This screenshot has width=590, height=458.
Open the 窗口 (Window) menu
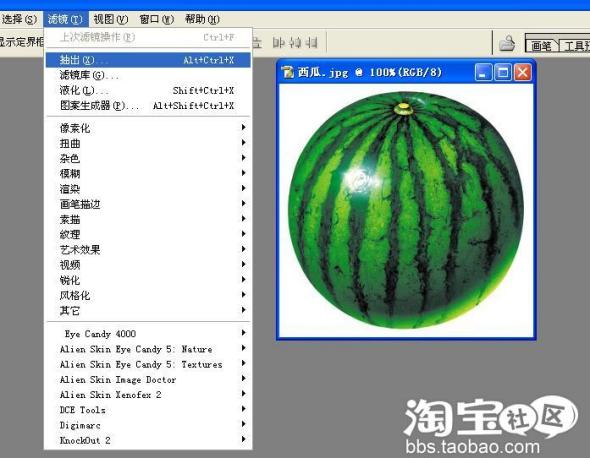[157, 19]
